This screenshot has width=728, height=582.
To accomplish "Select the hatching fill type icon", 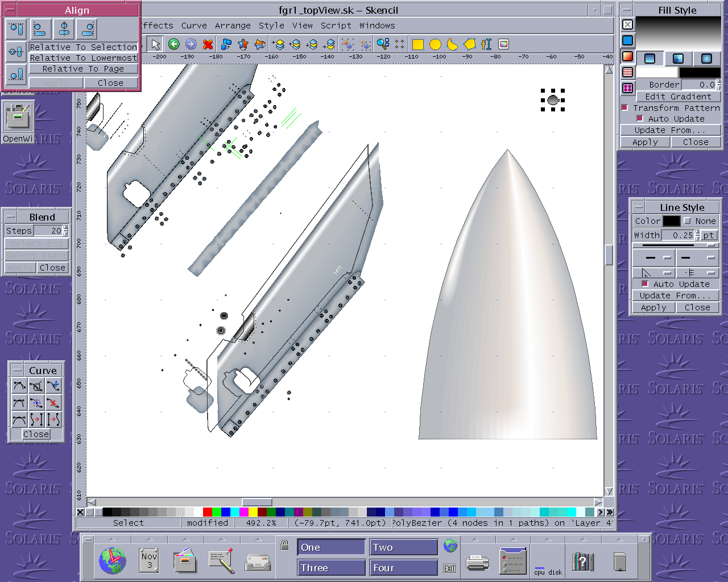I will (627, 72).
